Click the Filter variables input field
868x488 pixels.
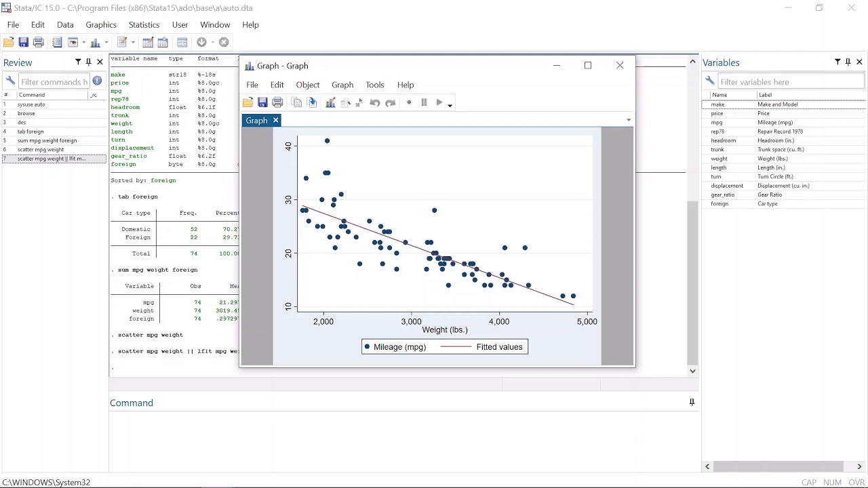point(791,82)
